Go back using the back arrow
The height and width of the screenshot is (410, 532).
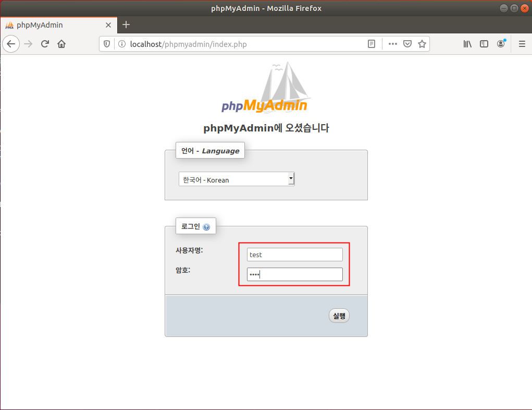(11, 44)
